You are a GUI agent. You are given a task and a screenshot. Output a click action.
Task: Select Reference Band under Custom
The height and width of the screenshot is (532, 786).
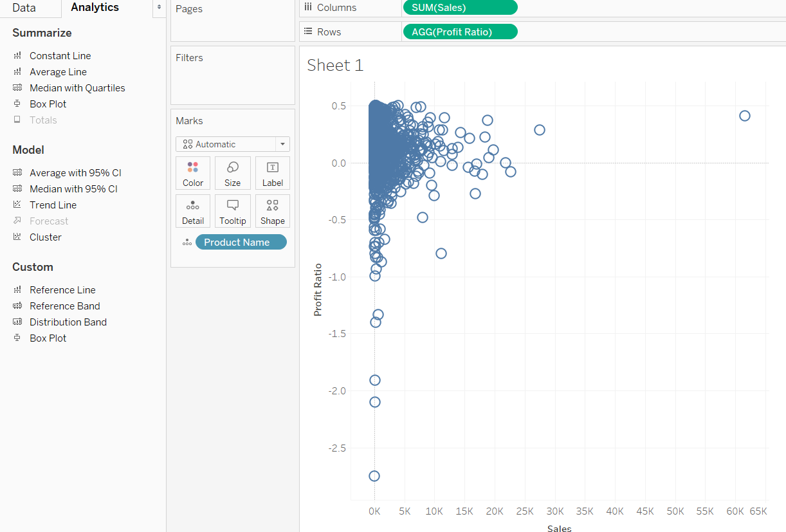[x=64, y=306]
